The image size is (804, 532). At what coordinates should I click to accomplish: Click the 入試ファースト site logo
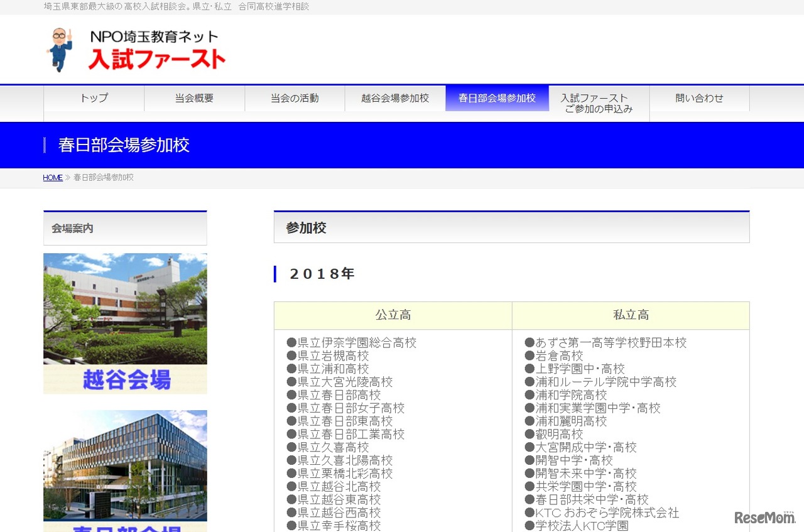tap(136, 50)
